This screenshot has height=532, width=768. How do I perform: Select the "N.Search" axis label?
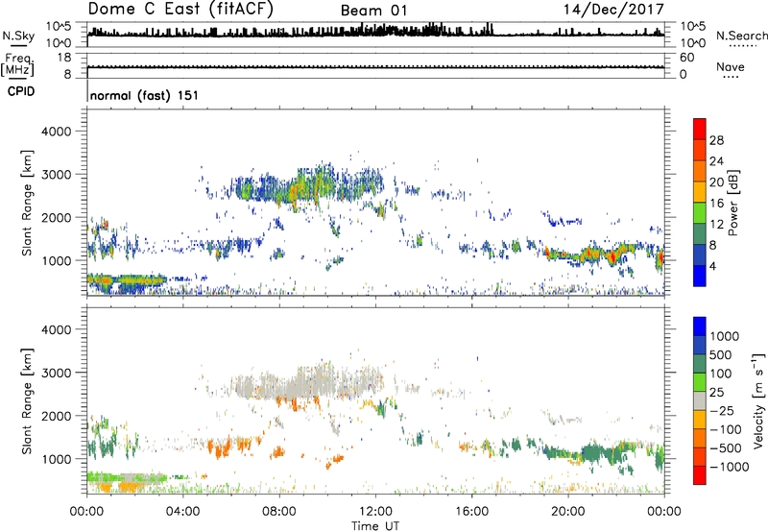pyautogui.click(x=741, y=36)
